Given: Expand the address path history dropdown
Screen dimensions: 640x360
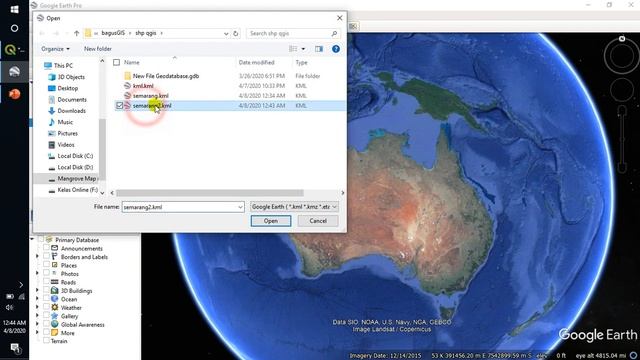Looking at the screenshot, I should click(226, 33).
